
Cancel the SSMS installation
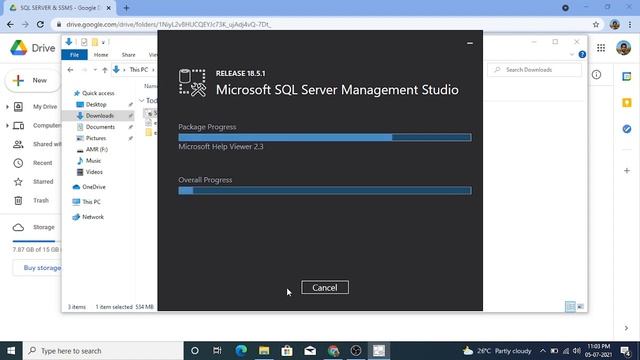[325, 287]
